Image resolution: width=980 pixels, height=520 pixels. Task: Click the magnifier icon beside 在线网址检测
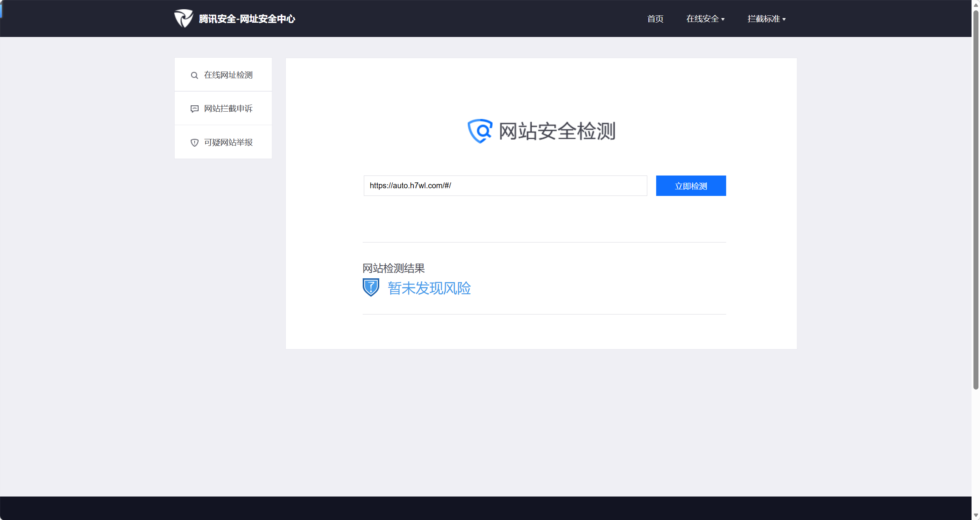[195, 75]
